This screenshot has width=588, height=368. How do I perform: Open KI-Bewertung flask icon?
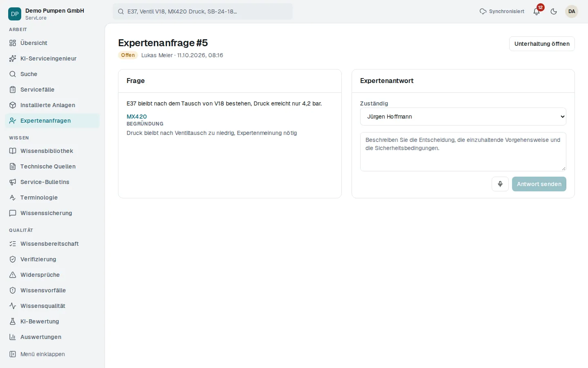[x=13, y=321]
